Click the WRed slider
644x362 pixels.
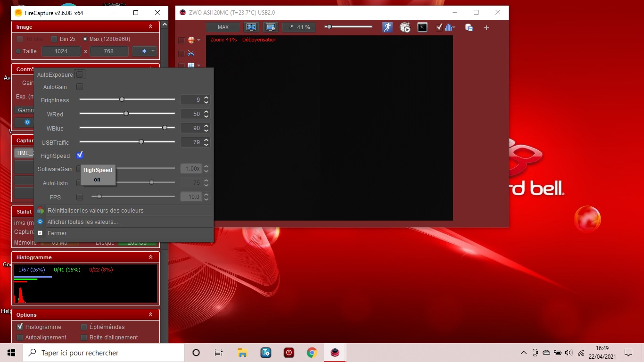click(127, 114)
